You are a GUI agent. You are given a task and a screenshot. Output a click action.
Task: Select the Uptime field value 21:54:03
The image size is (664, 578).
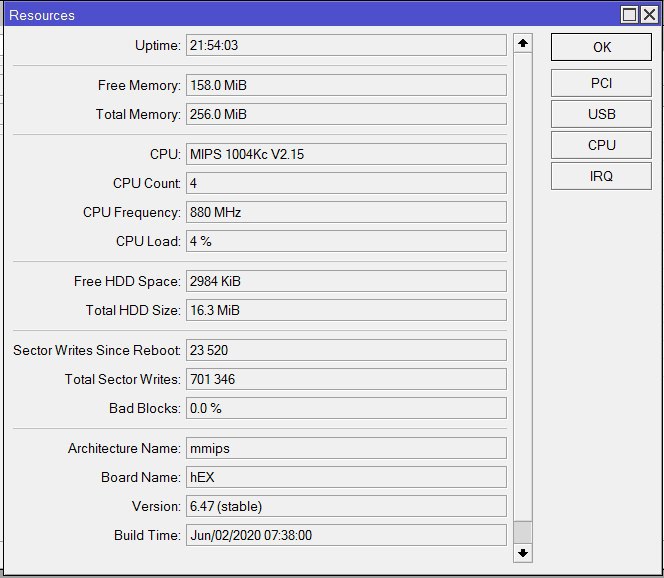coord(346,45)
